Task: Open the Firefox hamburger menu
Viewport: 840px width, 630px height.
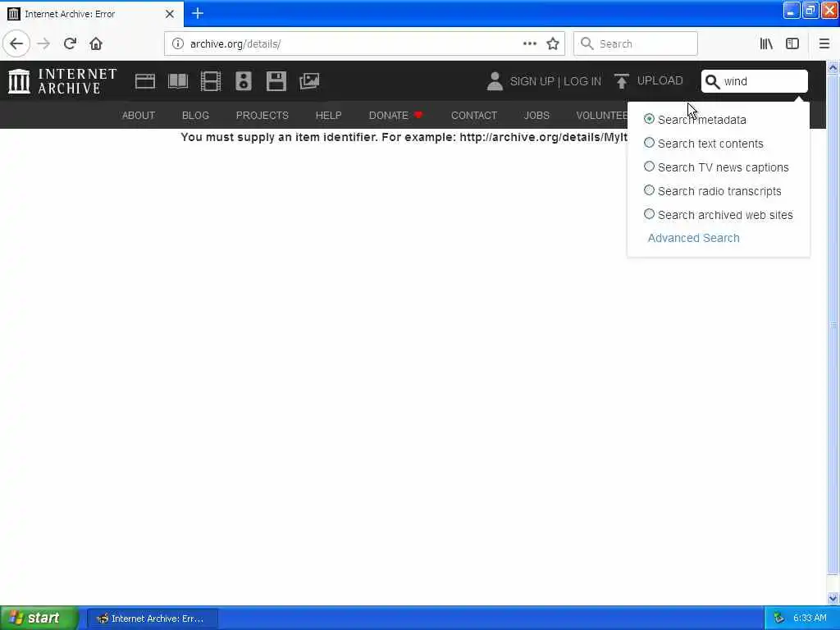Action: click(824, 43)
